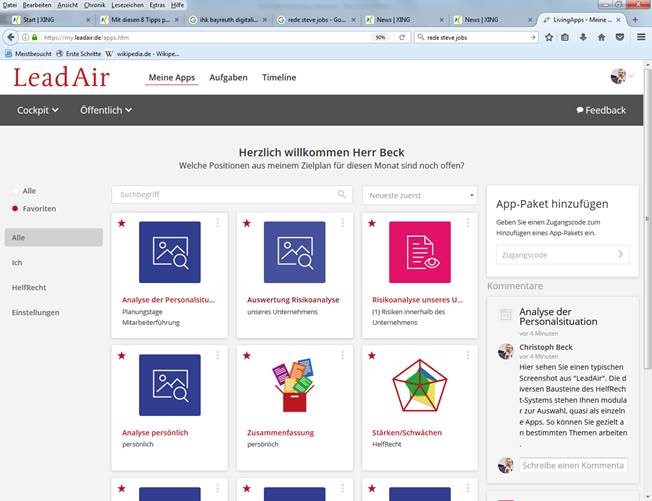Click the magnifier icon in the Suchbegriff field

[x=342, y=195]
